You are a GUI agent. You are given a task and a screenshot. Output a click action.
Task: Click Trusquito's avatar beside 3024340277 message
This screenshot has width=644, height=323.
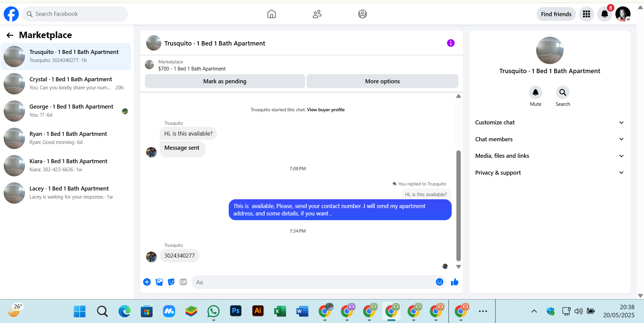coord(151,257)
